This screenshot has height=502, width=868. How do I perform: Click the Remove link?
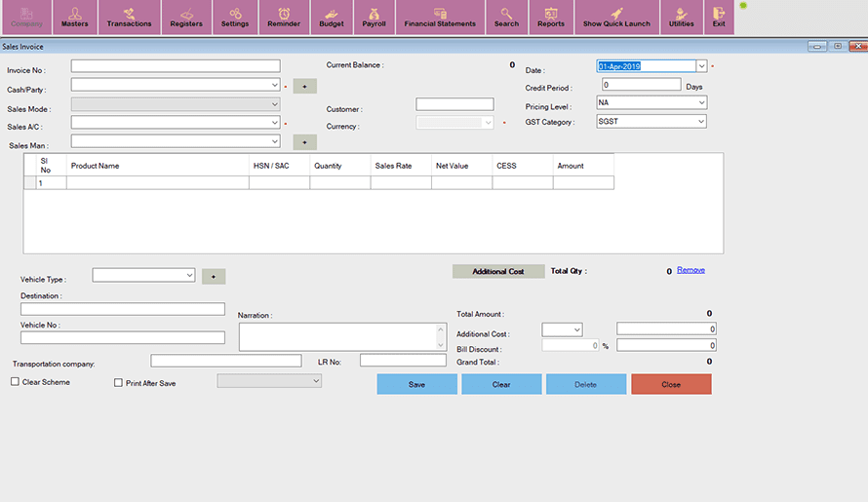tap(690, 270)
